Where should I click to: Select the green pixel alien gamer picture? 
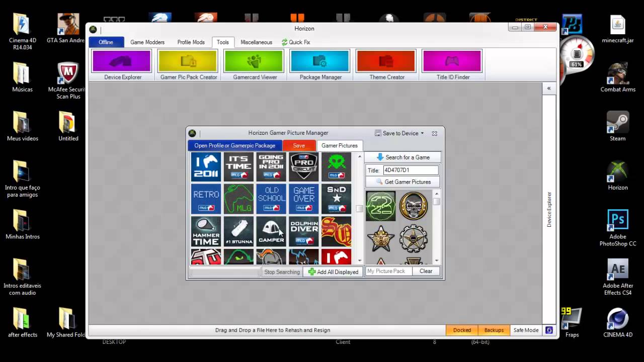[336, 167]
